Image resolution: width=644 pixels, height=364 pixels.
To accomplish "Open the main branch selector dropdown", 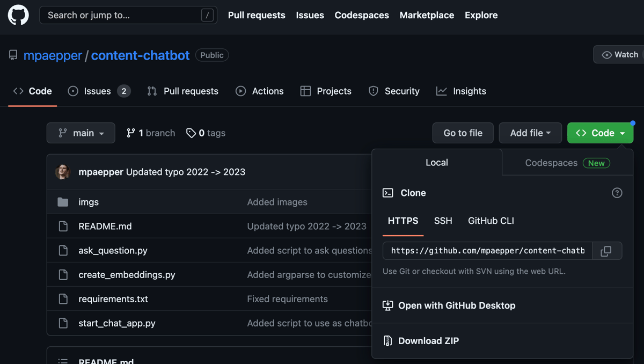I will [81, 133].
